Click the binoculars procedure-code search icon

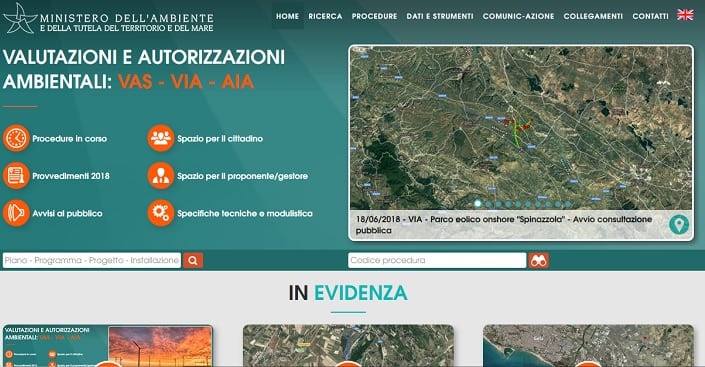point(539,260)
